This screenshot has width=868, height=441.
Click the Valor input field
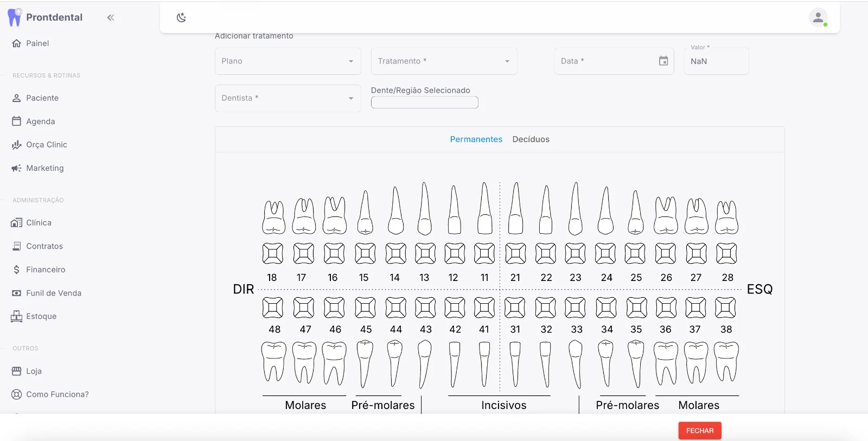pyautogui.click(x=717, y=61)
